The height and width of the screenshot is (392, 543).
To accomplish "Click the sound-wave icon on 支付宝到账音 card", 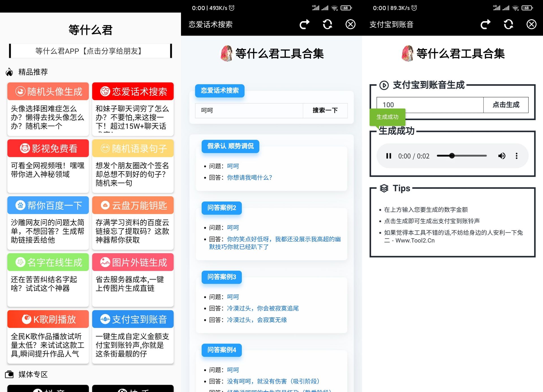I will tap(105, 319).
